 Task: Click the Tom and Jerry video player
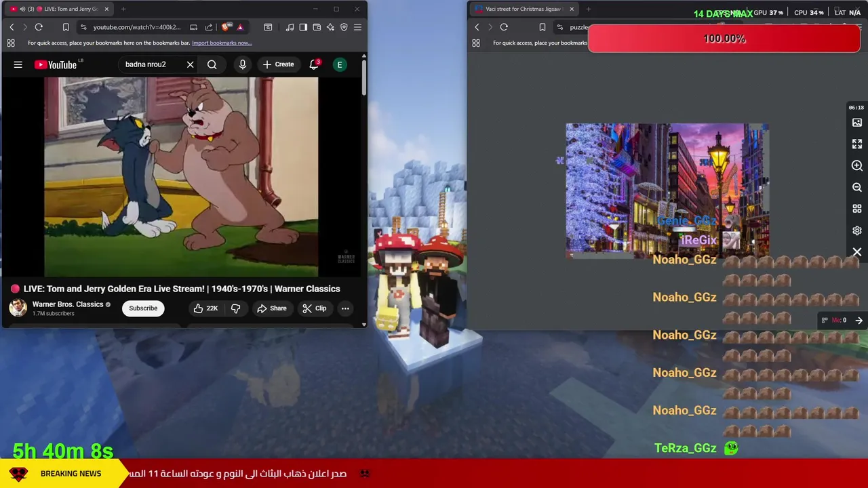[x=181, y=177]
